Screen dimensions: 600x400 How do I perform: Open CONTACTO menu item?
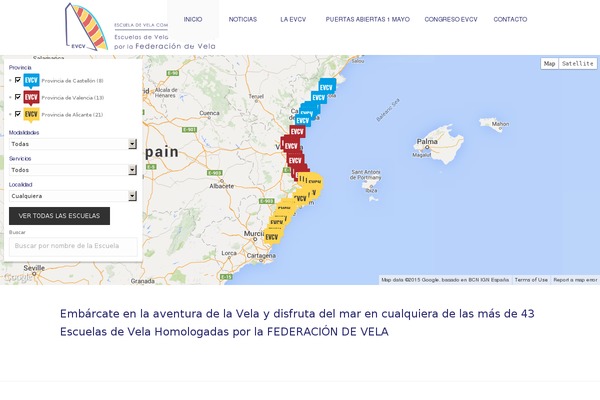[510, 19]
